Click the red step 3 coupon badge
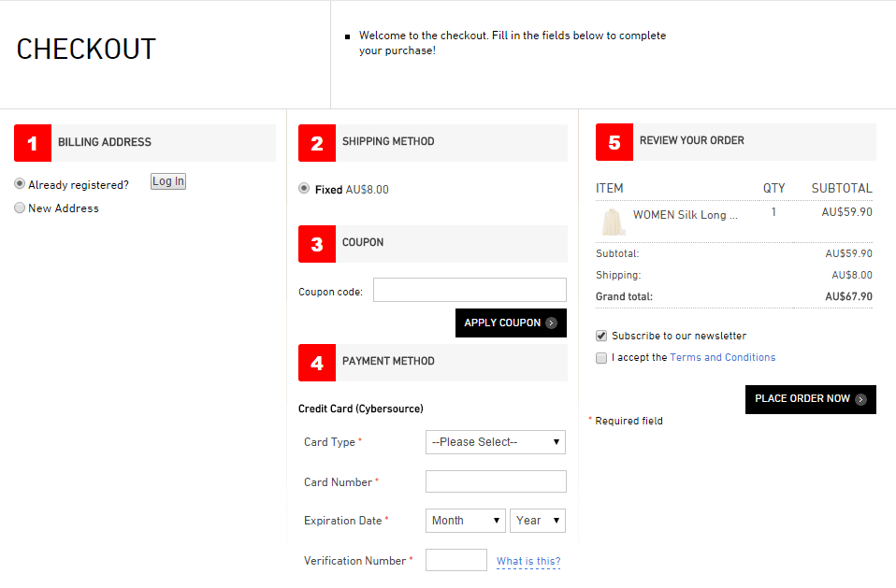 (317, 244)
